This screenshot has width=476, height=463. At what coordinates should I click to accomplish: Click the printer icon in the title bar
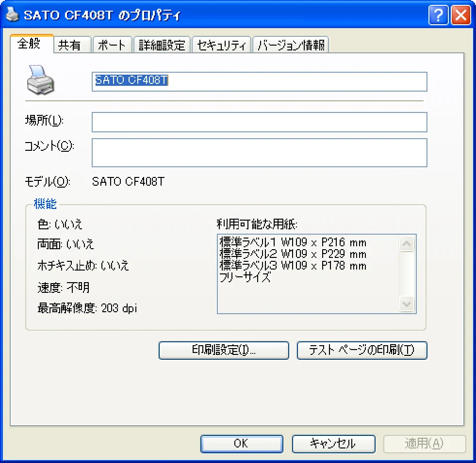[x=12, y=14]
